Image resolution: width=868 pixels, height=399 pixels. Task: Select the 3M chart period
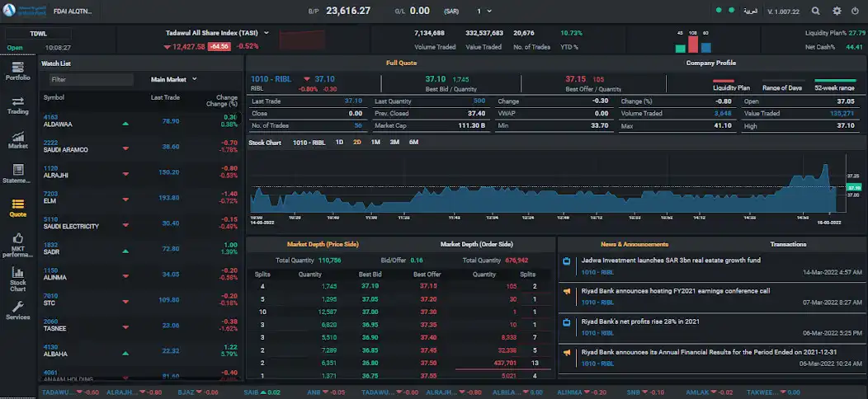(x=394, y=143)
